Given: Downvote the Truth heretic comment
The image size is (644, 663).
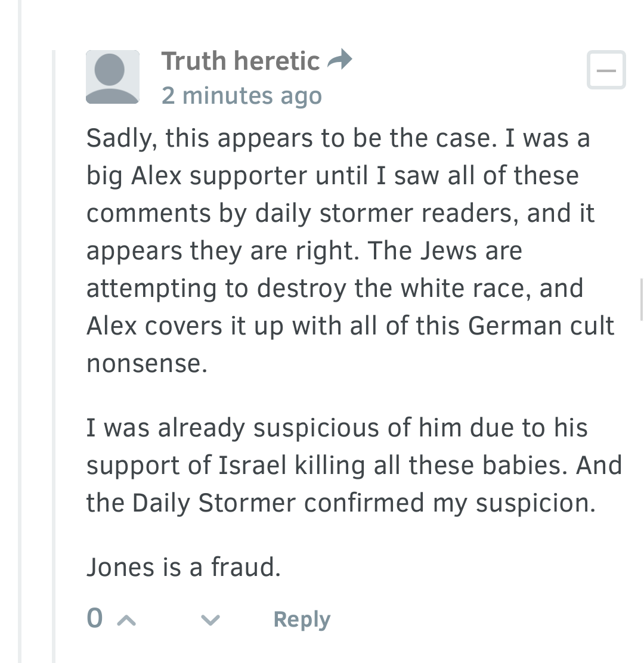Looking at the screenshot, I should coord(210,620).
